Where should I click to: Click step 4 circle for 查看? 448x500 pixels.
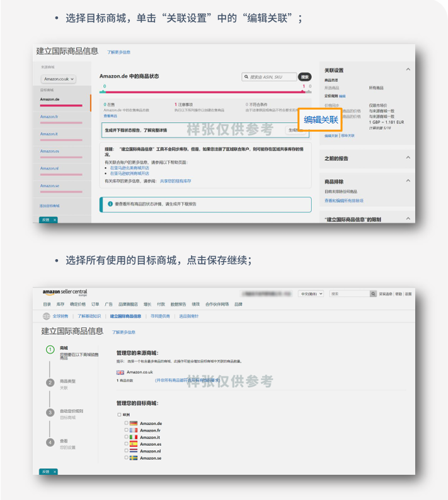coord(50,443)
